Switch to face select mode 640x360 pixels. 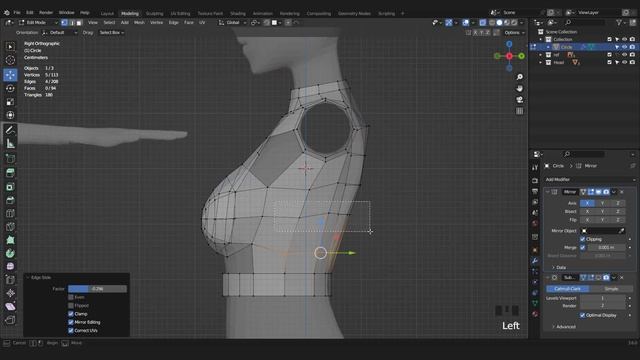click(79, 22)
